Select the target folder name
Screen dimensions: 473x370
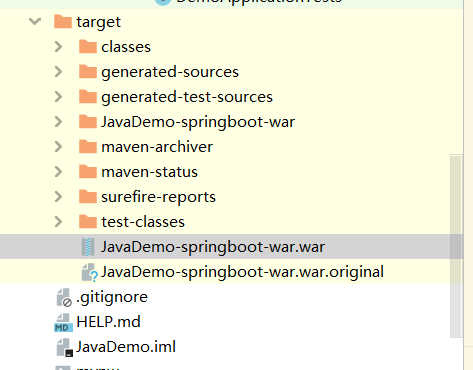(99, 22)
